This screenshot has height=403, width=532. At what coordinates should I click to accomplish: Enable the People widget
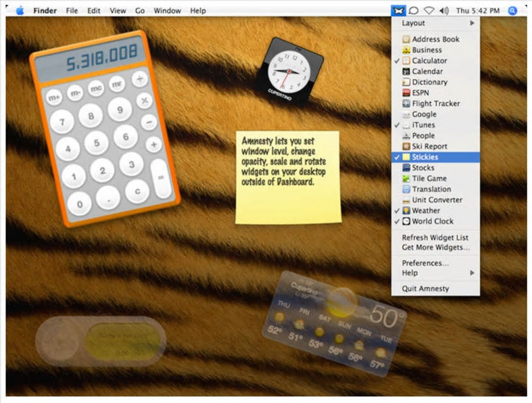pyautogui.click(x=436, y=136)
